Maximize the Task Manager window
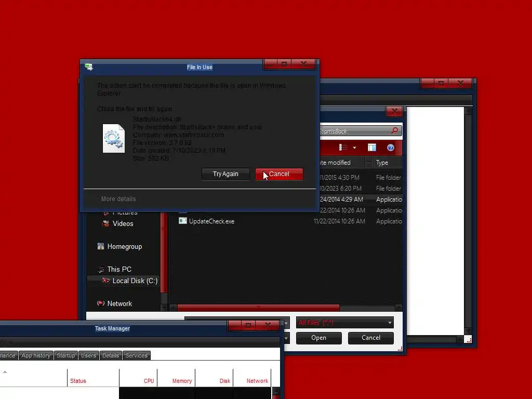Screen dimensions: 532x399 coord(248,325)
